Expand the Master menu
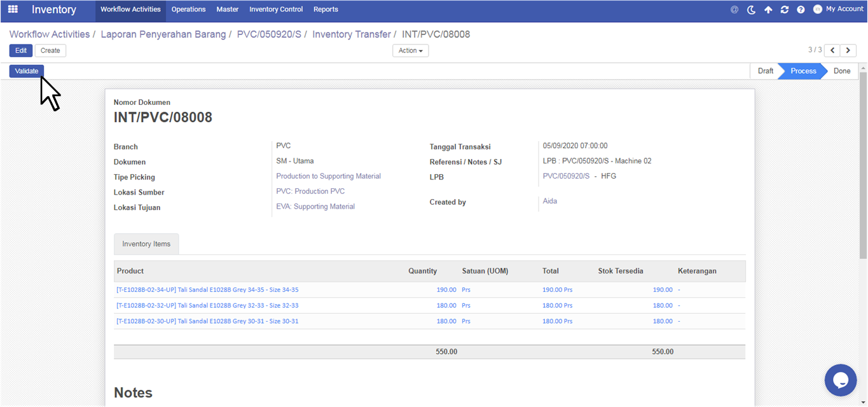Image resolution: width=868 pixels, height=407 pixels. click(228, 10)
